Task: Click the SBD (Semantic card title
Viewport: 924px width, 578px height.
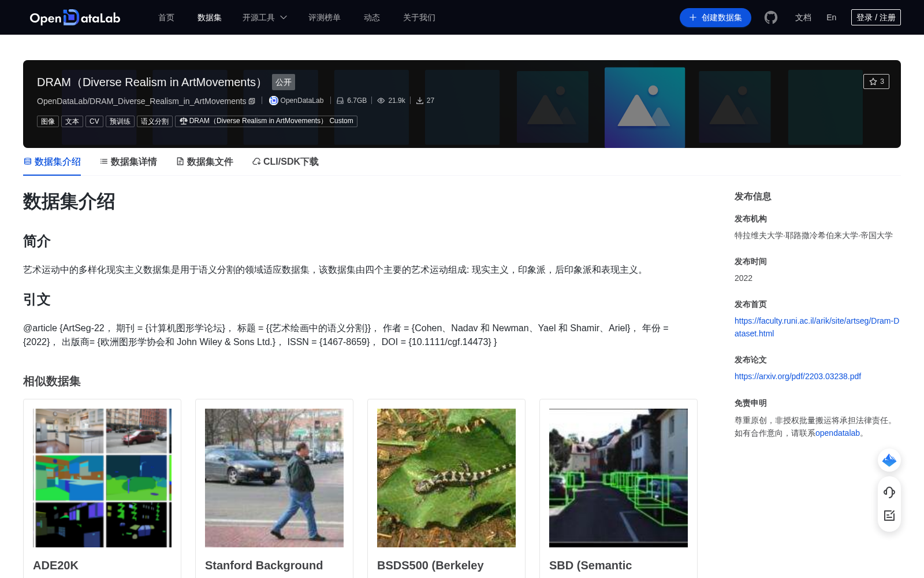Action: (x=590, y=565)
